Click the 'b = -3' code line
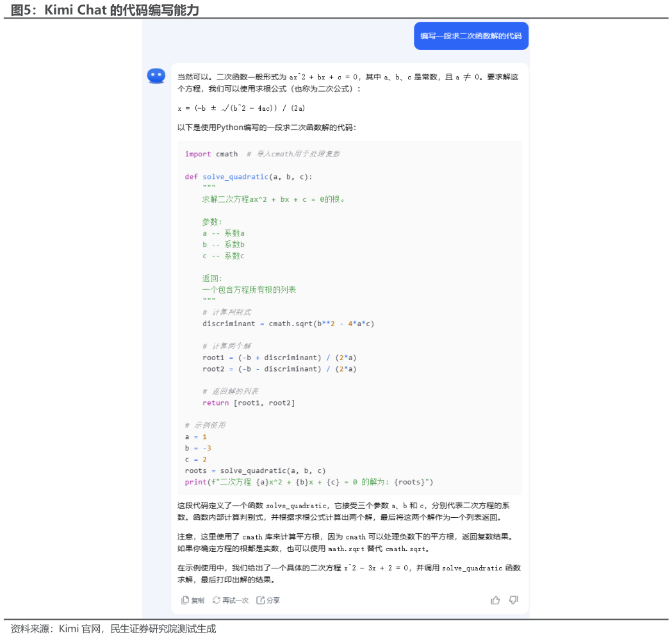This screenshot has height=637, width=672. click(198, 448)
